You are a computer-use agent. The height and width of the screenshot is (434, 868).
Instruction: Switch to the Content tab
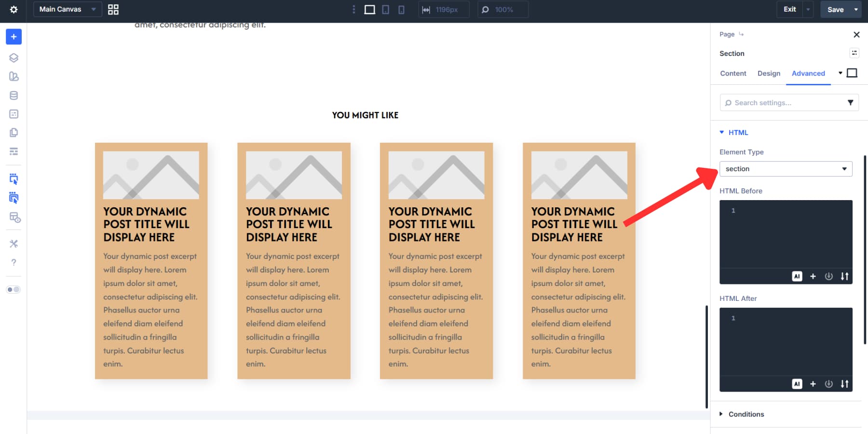point(733,73)
